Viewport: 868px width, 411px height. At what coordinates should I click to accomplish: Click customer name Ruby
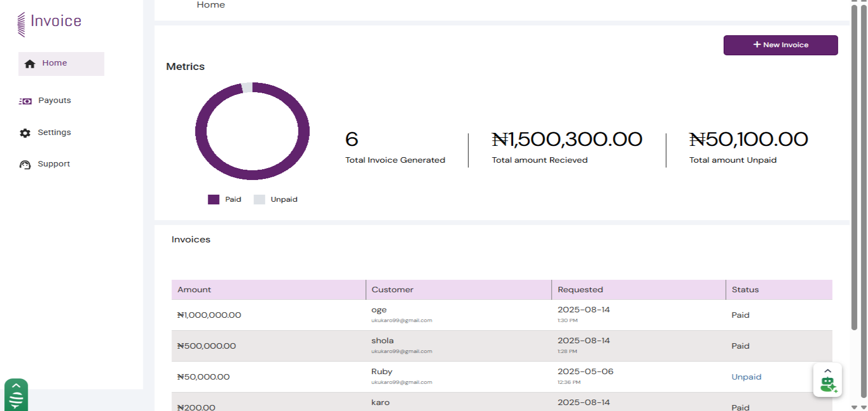[382, 371]
